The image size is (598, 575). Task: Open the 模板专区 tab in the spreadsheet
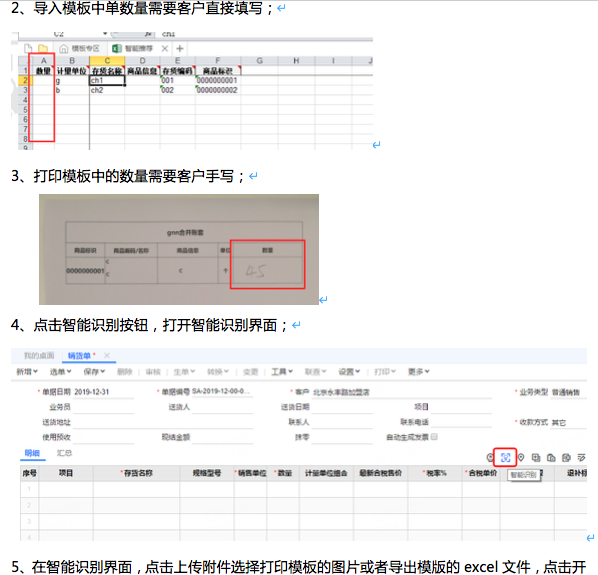(79, 48)
